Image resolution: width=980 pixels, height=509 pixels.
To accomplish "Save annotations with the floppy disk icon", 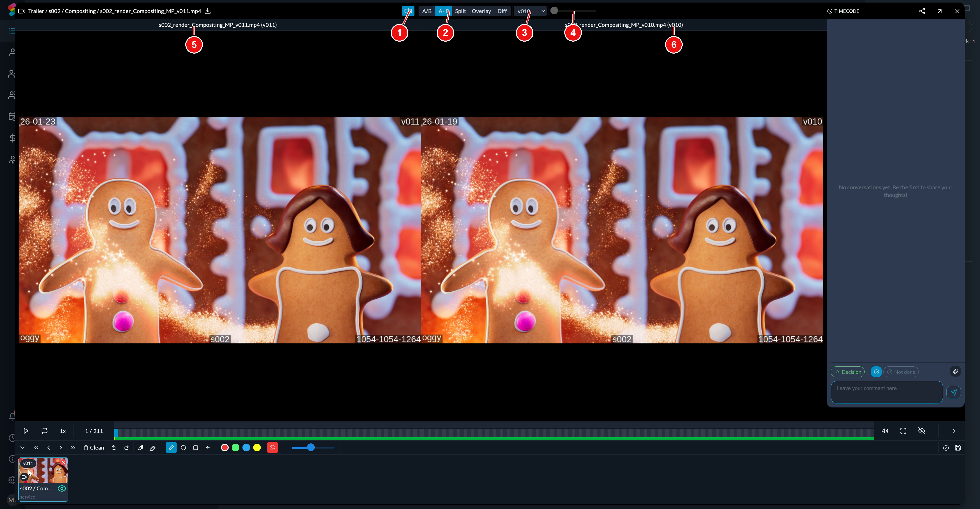I will click(958, 448).
